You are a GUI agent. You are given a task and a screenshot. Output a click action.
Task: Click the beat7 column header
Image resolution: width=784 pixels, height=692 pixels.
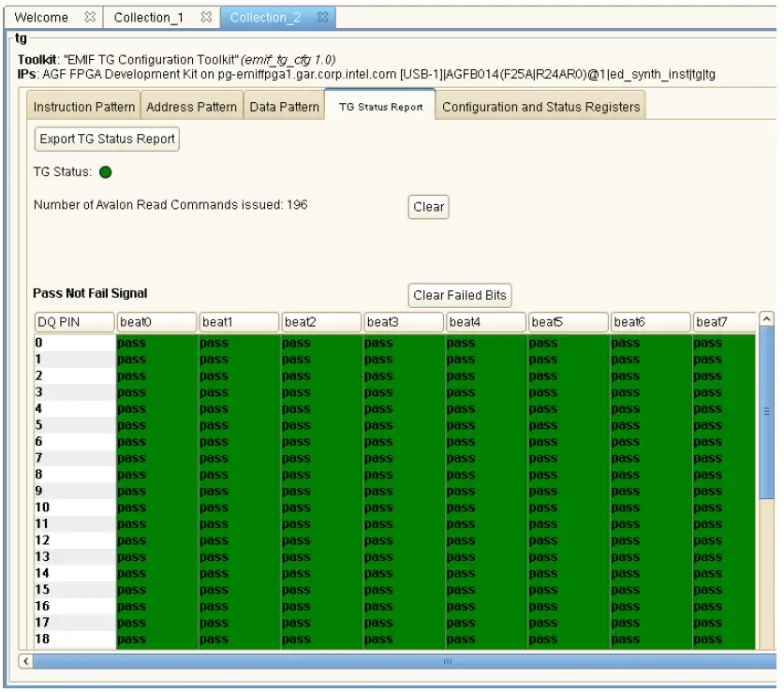click(x=726, y=321)
